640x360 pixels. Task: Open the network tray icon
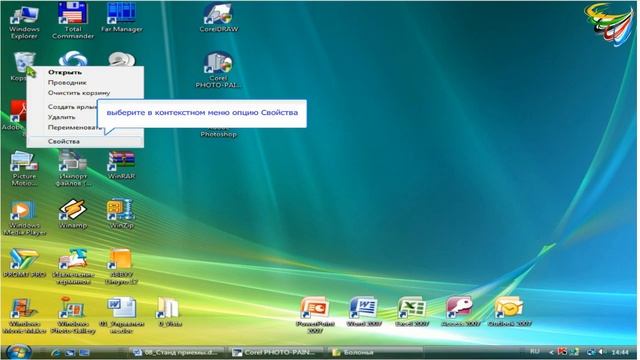click(590, 352)
